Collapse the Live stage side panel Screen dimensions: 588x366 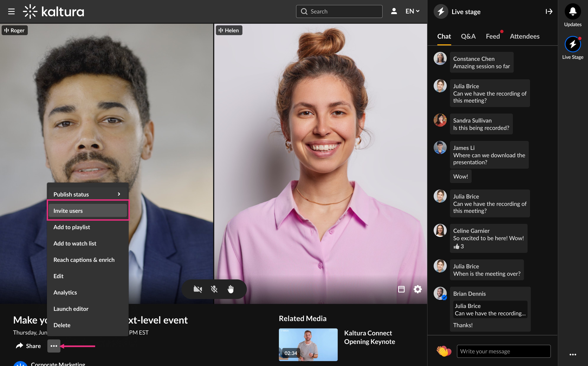point(549,11)
